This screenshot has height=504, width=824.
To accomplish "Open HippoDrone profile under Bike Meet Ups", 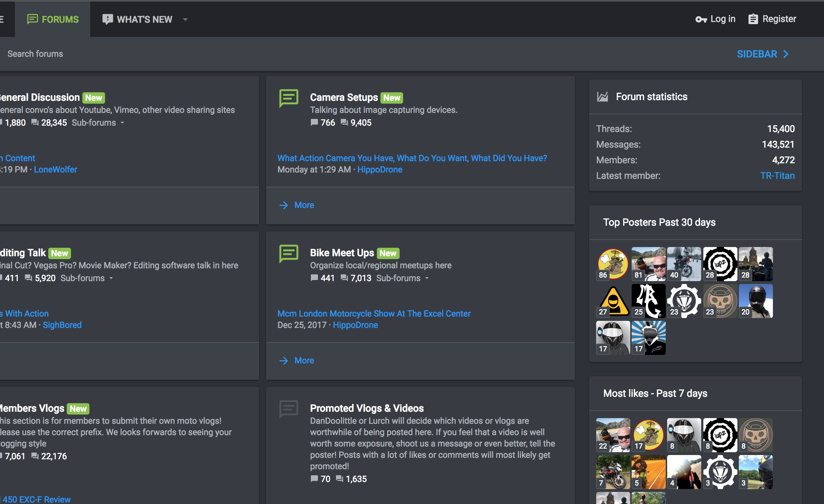I will click(x=355, y=325).
